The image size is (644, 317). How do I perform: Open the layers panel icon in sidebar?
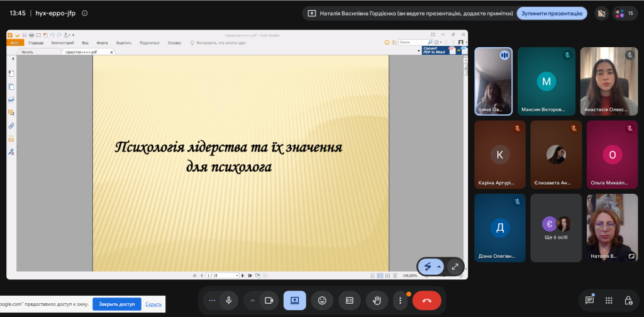pyautogui.click(x=11, y=100)
